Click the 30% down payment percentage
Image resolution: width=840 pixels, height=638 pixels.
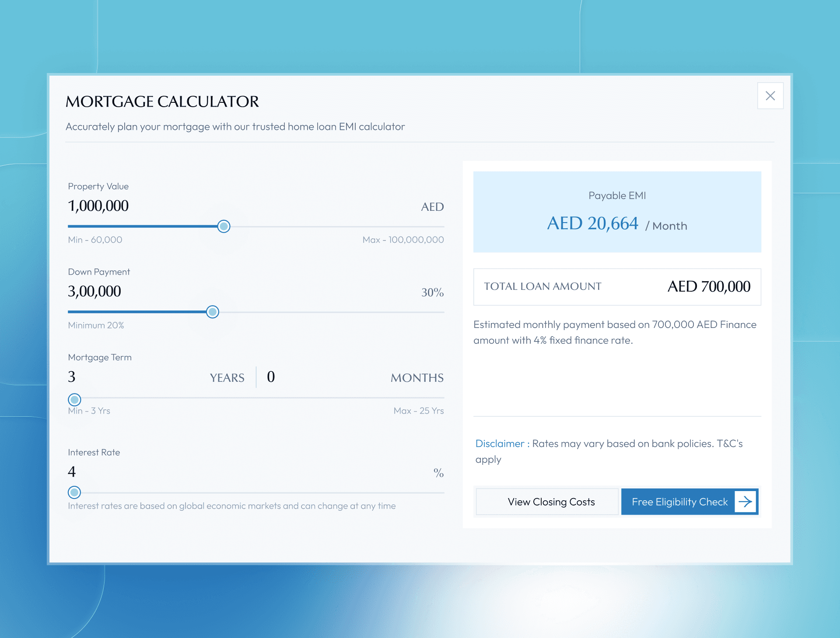click(432, 293)
